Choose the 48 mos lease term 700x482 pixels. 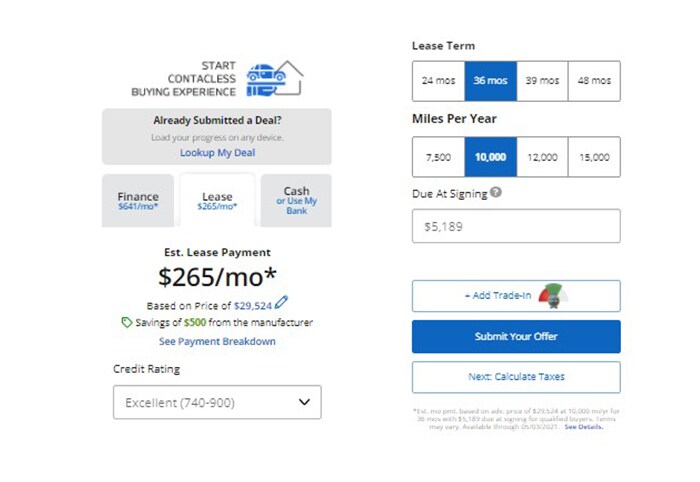pyautogui.click(x=594, y=81)
